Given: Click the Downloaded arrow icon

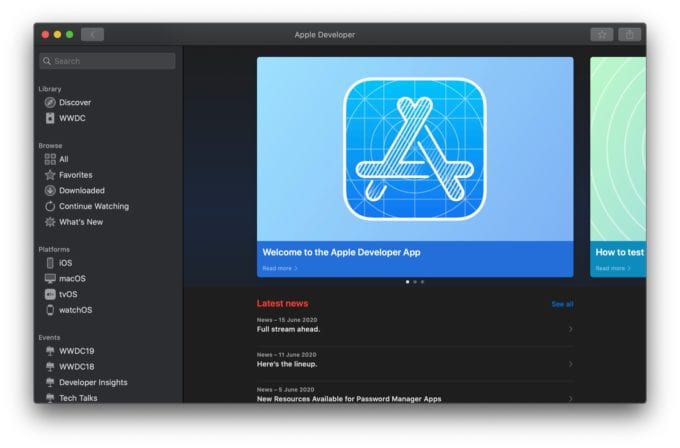Looking at the screenshot, I should tap(50, 190).
